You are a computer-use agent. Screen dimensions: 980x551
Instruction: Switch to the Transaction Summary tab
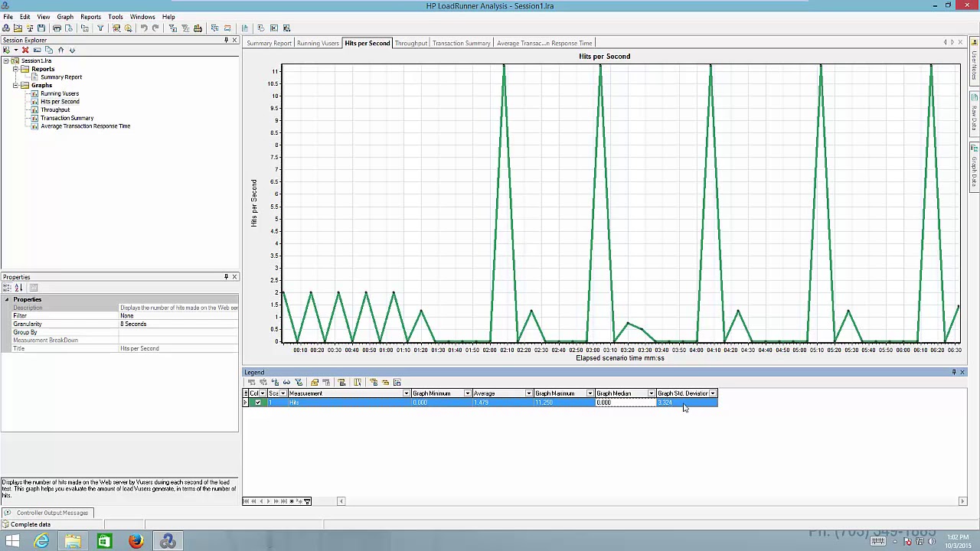tap(461, 43)
